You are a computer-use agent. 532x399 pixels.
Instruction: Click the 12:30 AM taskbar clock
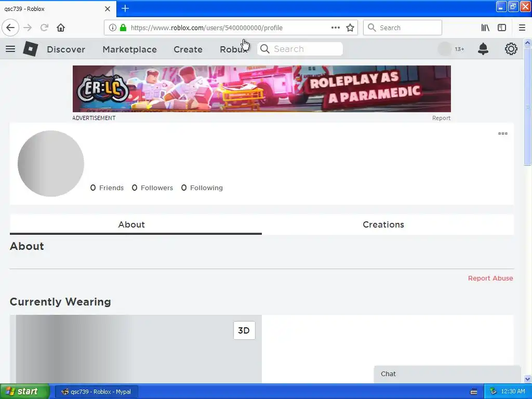pyautogui.click(x=513, y=392)
